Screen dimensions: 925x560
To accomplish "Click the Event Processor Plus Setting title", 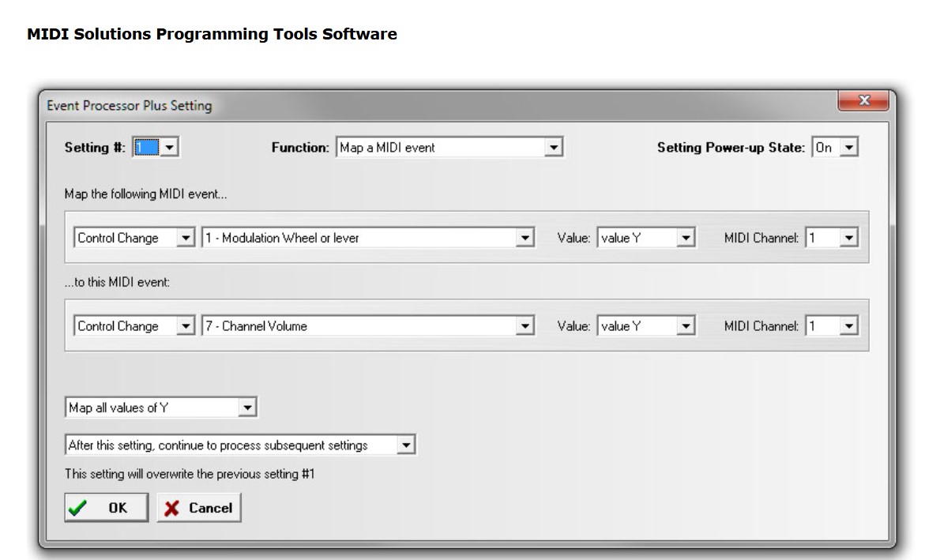I will 130,106.
